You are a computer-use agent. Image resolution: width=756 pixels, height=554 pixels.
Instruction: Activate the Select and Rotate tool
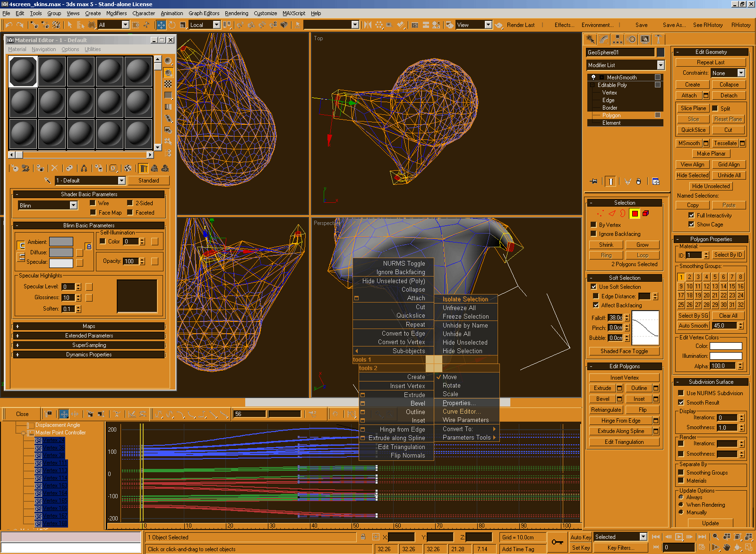click(x=172, y=25)
